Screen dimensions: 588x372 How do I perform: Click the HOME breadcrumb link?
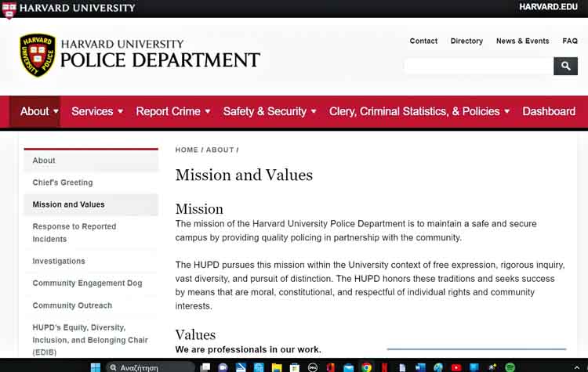click(187, 150)
